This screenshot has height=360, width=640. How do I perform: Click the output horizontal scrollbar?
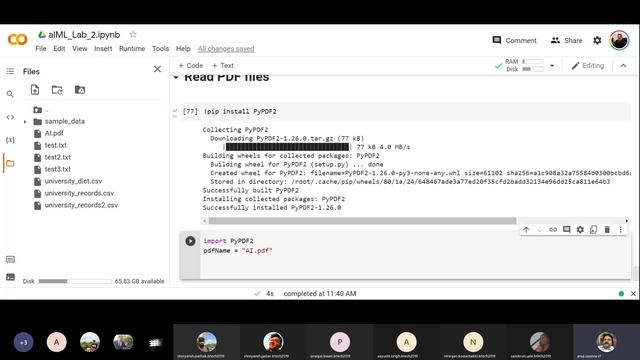point(362,221)
